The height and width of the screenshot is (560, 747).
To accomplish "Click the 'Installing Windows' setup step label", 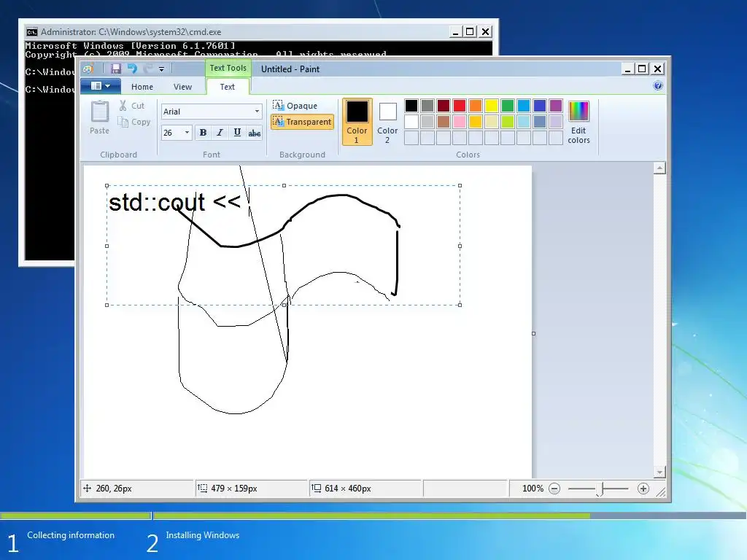I will click(x=203, y=535).
